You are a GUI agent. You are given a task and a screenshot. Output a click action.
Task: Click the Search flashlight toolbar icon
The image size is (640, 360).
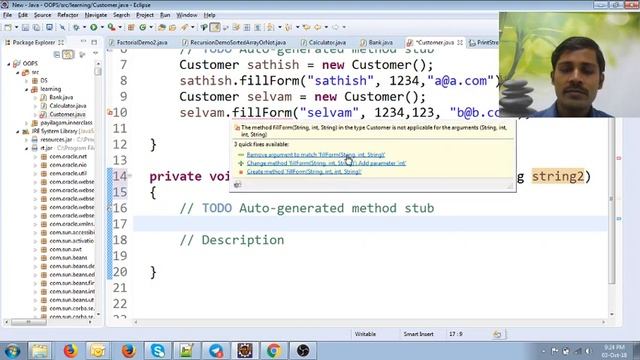[x=184, y=27]
